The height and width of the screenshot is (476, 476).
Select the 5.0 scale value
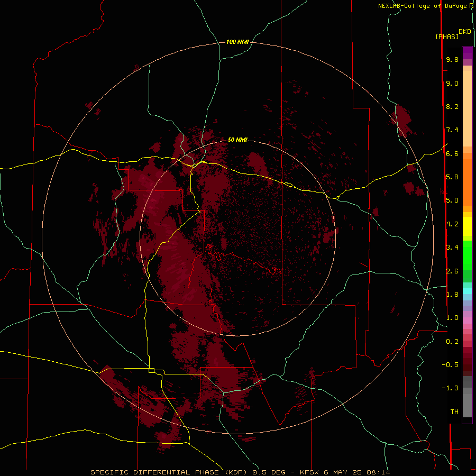point(452,200)
